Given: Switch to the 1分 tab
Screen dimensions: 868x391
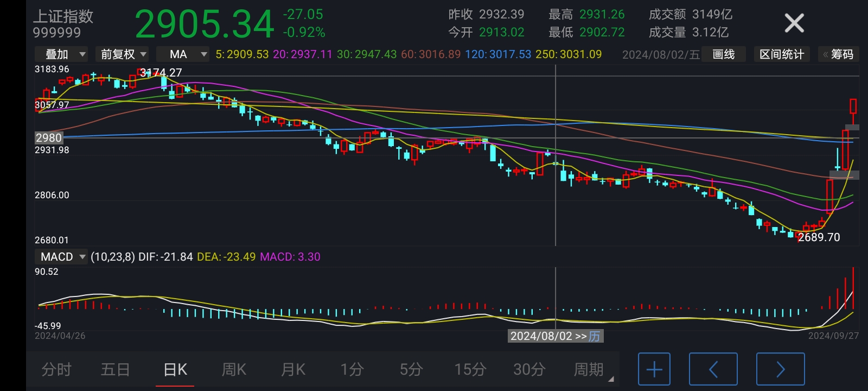Looking at the screenshot, I should click(352, 369).
